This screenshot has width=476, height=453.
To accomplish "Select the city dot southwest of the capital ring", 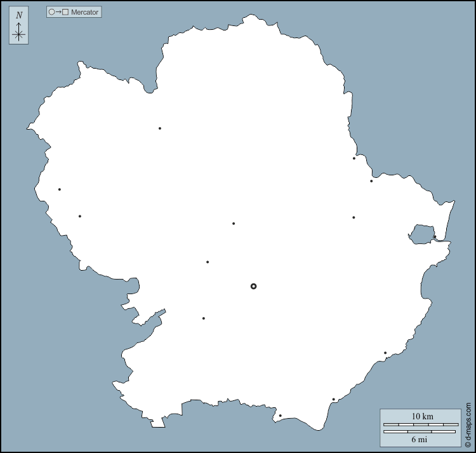I will click(204, 318).
